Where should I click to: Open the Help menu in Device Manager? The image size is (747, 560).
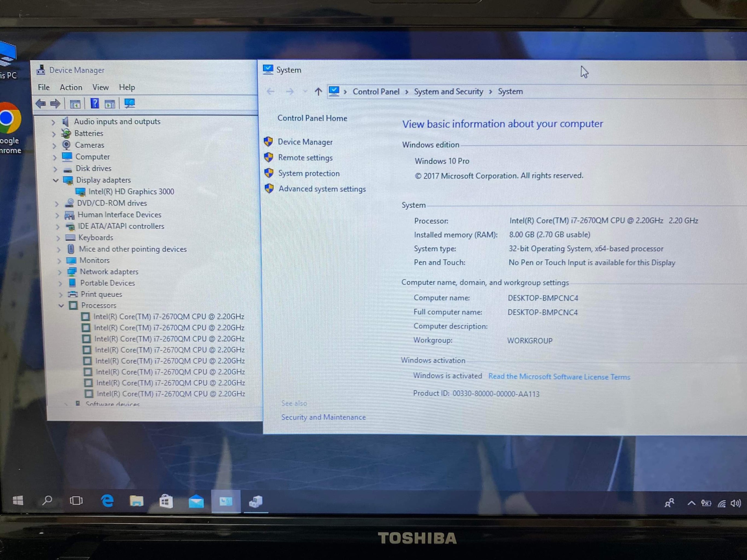(x=127, y=87)
